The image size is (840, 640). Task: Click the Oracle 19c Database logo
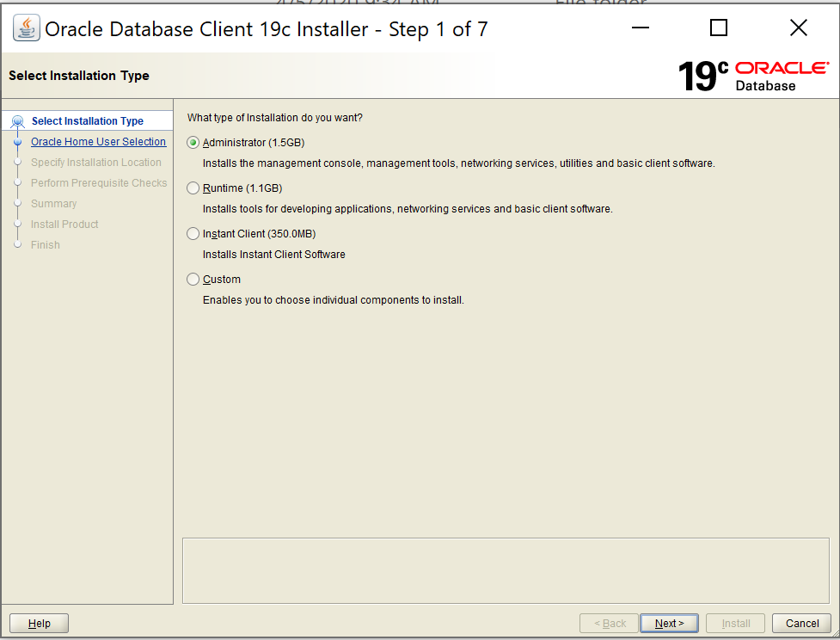(x=752, y=76)
